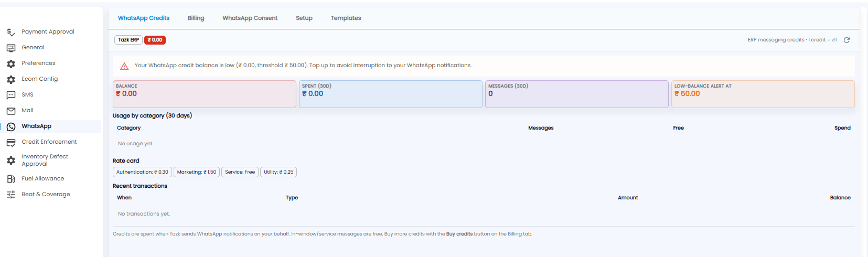Click the Mail envelope icon
868x257 pixels.
(11, 111)
